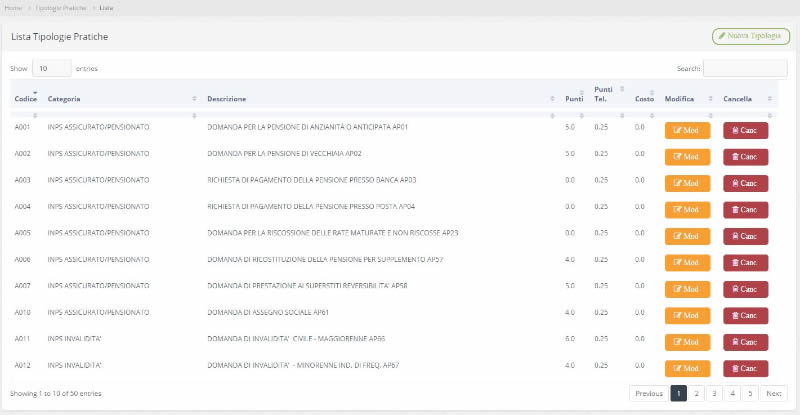
Task: Click Showing 1 to 10 of 50 entries text
Action: click(56, 394)
